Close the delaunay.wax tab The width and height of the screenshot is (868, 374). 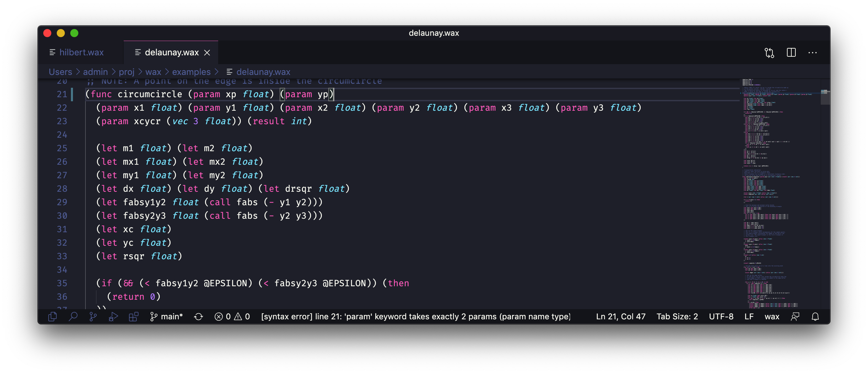[207, 53]
